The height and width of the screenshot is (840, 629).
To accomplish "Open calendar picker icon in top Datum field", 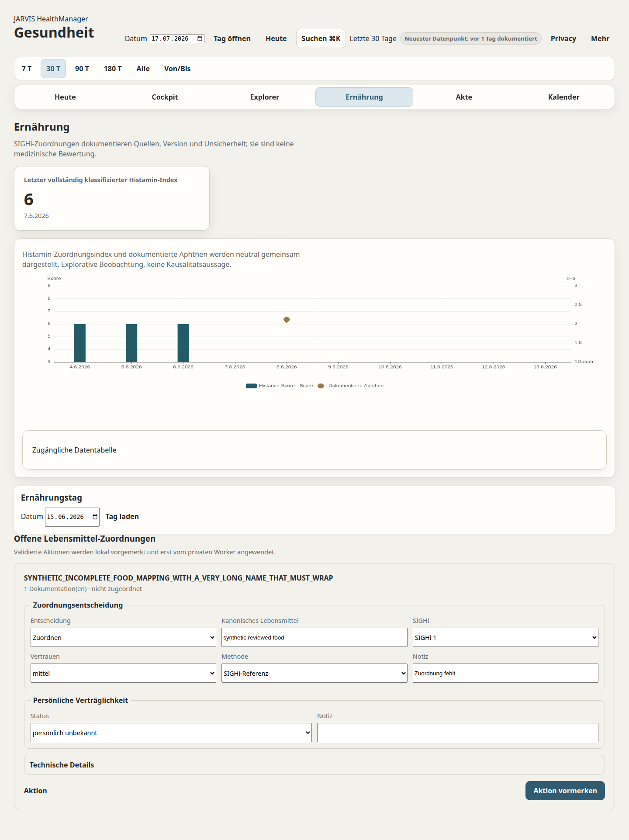I will tap(200, 38).
